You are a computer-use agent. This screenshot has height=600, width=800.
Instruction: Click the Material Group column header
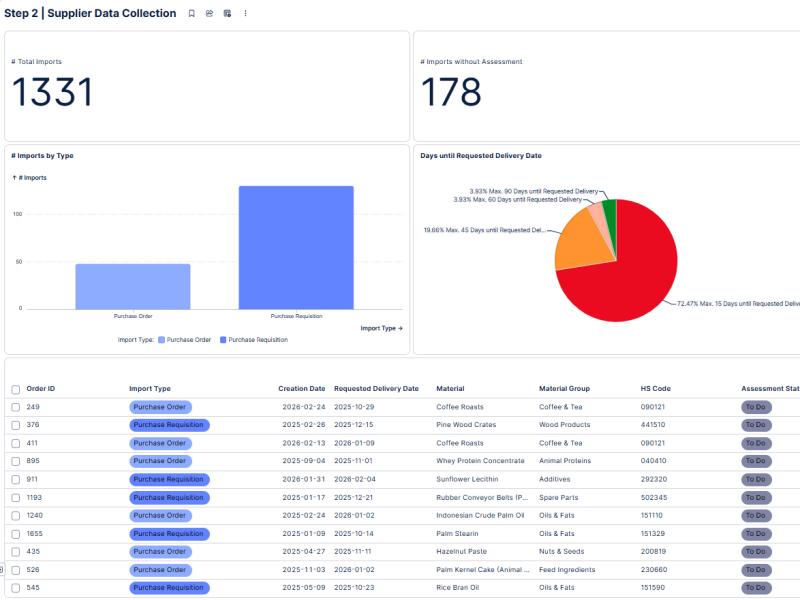(x=565, y=388)
